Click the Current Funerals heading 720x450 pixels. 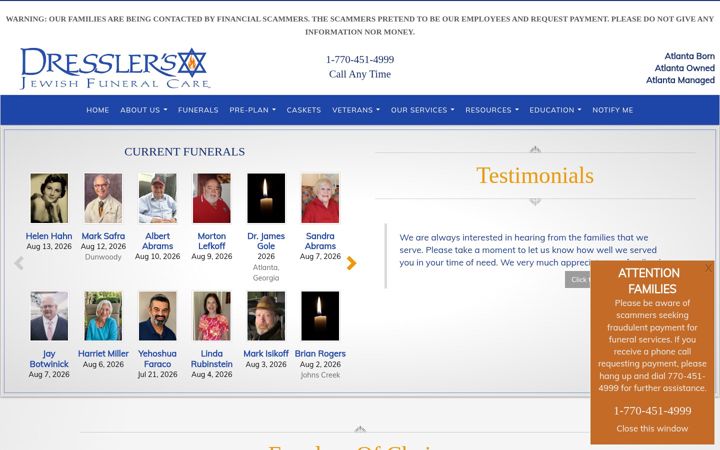[185, 152]
